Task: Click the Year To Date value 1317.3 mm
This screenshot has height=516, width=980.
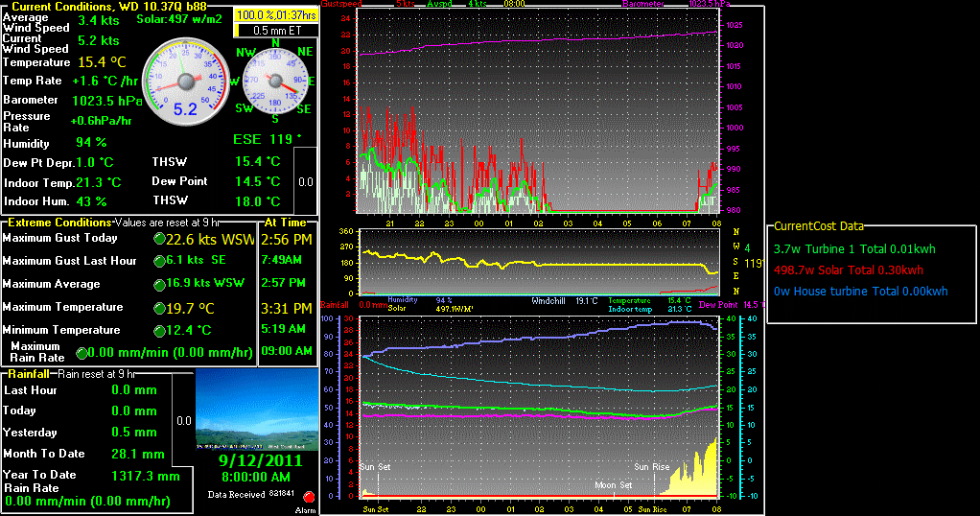Action: 145,477
